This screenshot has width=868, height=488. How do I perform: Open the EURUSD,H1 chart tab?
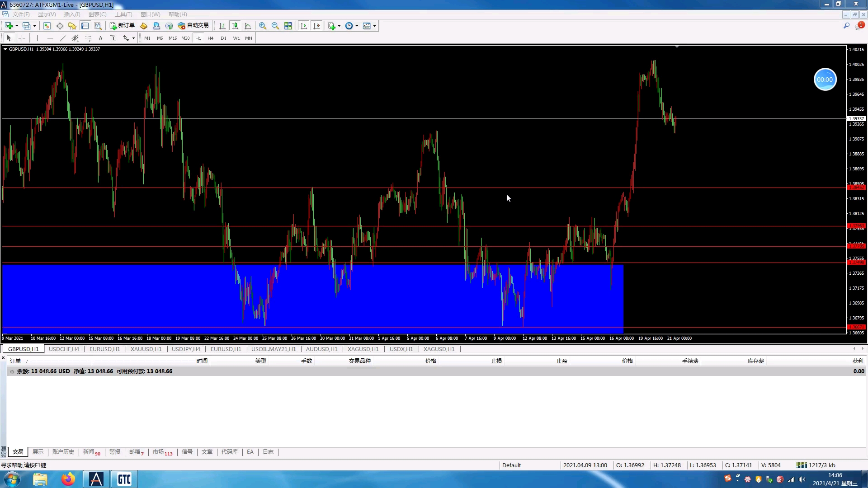[104, 348]
